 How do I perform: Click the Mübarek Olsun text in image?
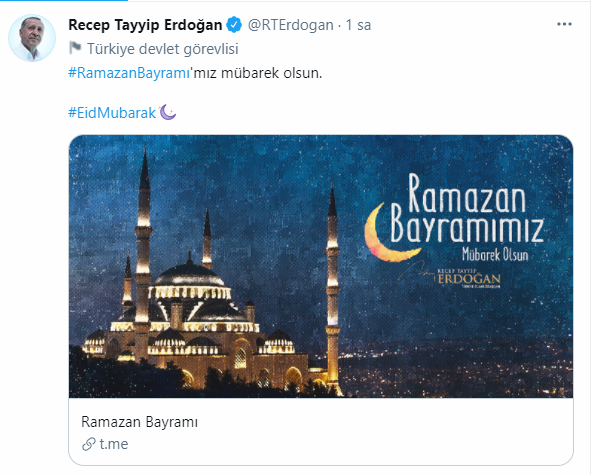(495, 254)
